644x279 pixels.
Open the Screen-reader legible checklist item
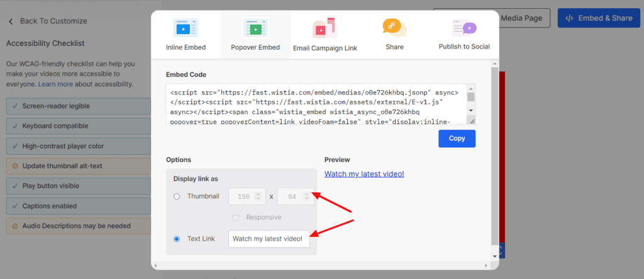pos(79,106)
